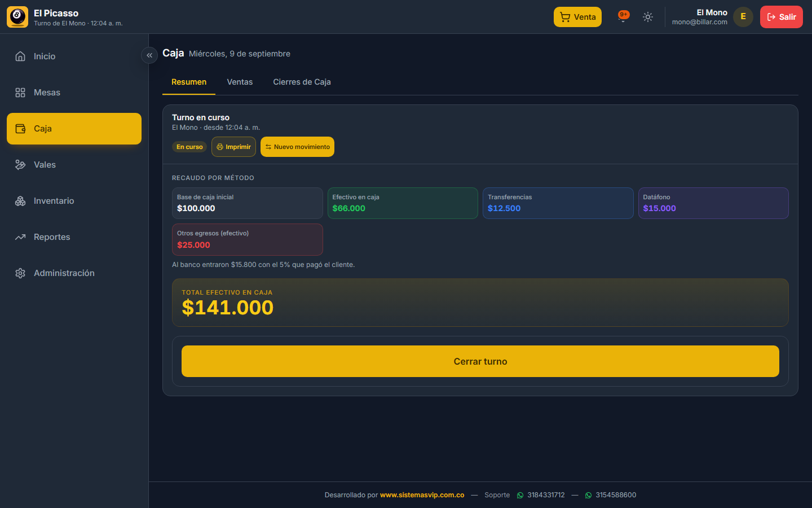This screenshot has height=508, width=812.
Task: Click the mono@billar.com email text
Action: point(699,22)
